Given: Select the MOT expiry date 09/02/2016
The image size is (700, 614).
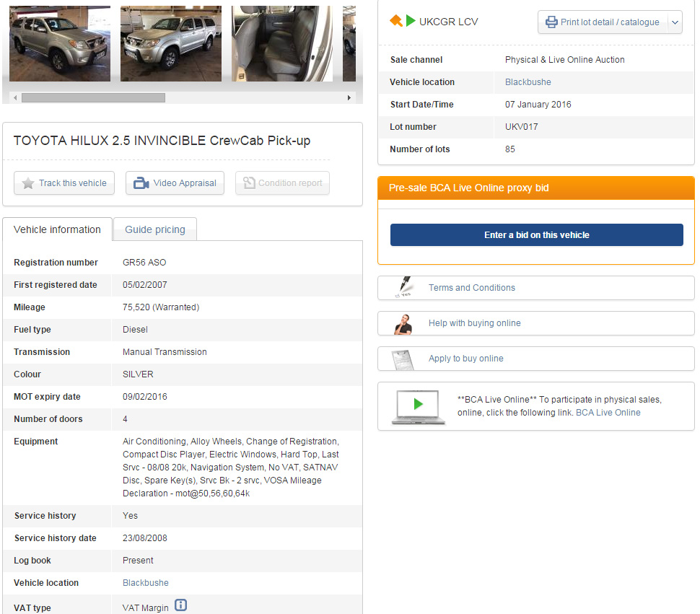Looking at the screenshot, I should click(144, 397).
